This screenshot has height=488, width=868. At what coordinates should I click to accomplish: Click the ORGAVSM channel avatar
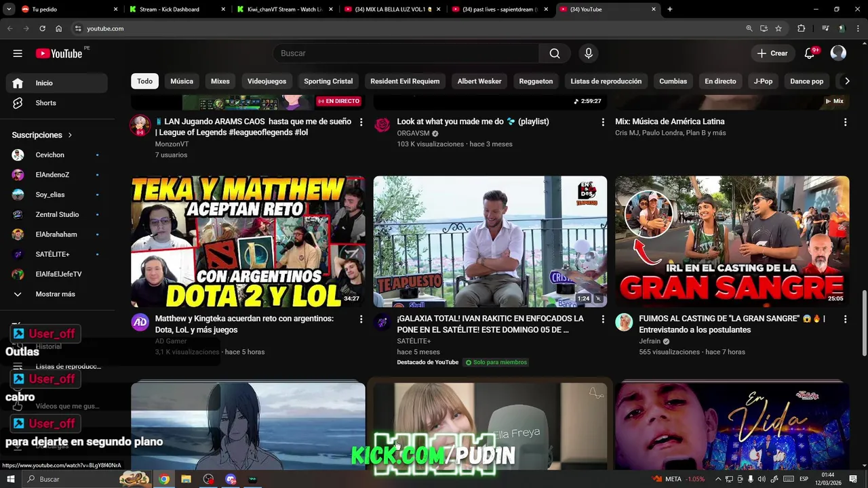click(382, 125)
